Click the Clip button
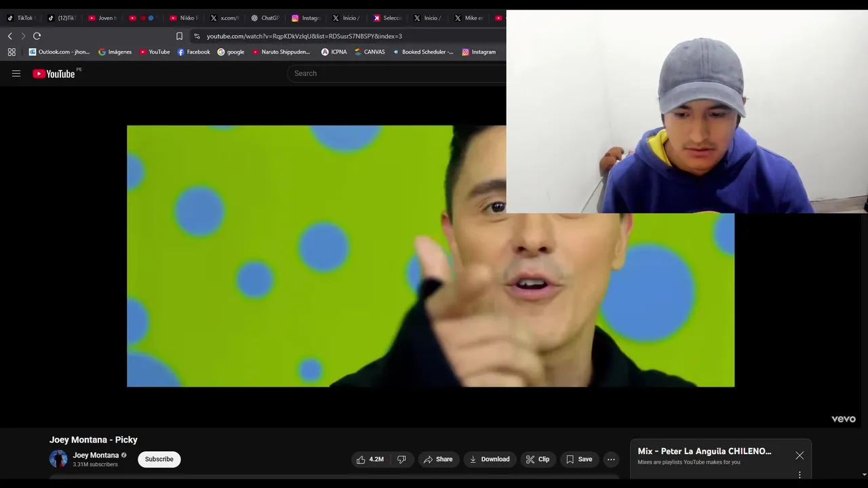 [538, 459]
